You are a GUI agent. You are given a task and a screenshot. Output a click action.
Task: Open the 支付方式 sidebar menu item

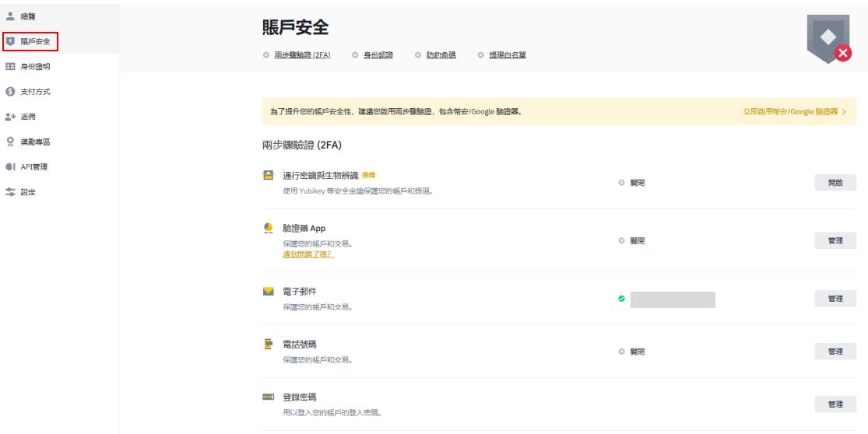(35, 92)
